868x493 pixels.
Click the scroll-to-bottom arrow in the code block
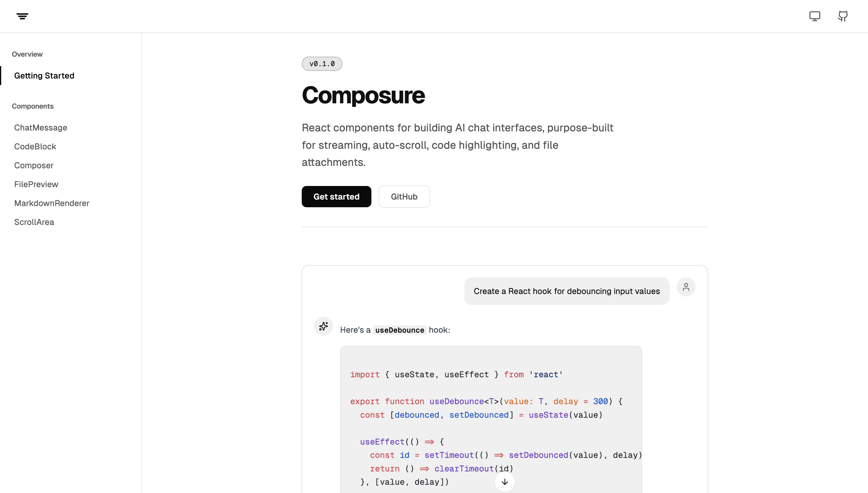pos(505,482)
